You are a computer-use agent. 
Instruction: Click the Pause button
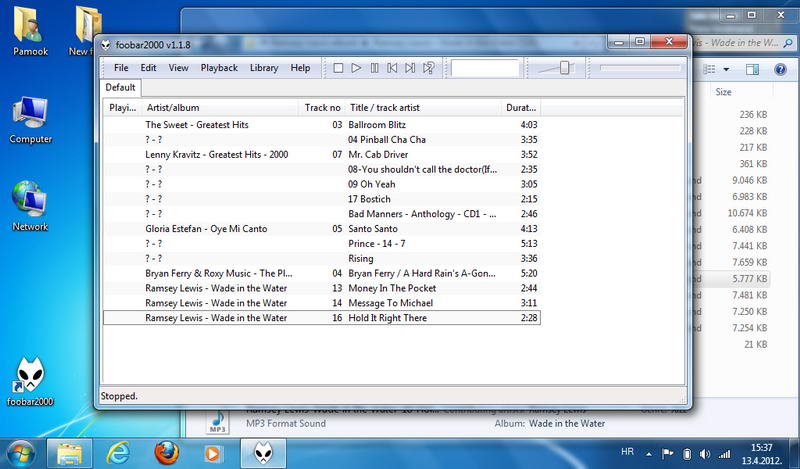[374, 68]
